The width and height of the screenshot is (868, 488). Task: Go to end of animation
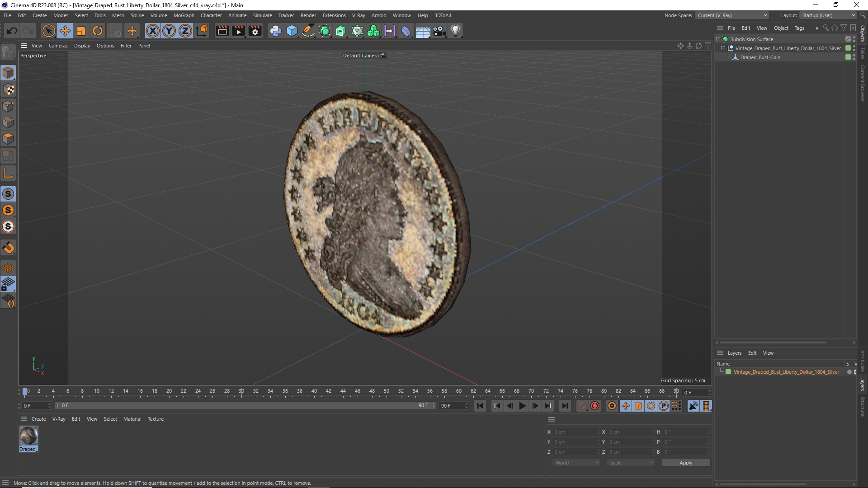pyautogui.click(x=565, y=406)
